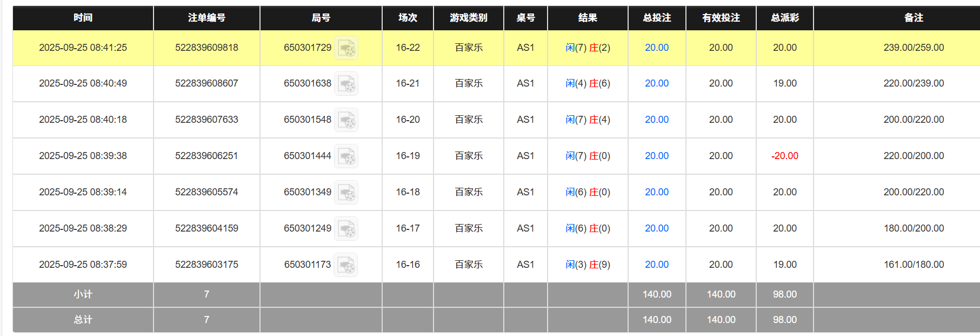Click the 总派彩 column header
The width and height of the screenshot is (980, 336).
tap(784, 18)
